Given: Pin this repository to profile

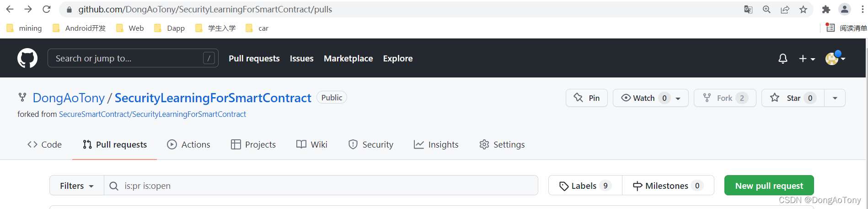Looking at the screenshot, I should 587,98.
